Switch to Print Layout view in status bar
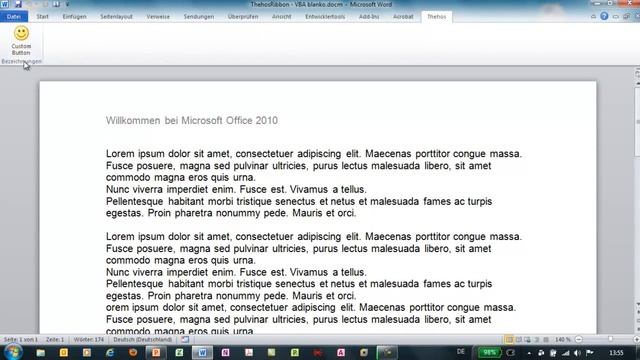640x360 pixels. point(509,340)
